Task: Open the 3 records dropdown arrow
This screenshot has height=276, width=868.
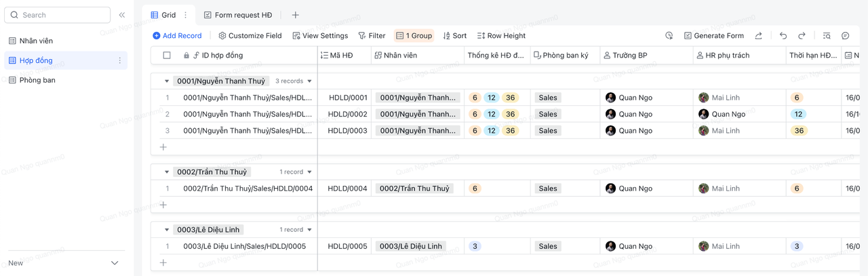Action: [x=310, y=81]
